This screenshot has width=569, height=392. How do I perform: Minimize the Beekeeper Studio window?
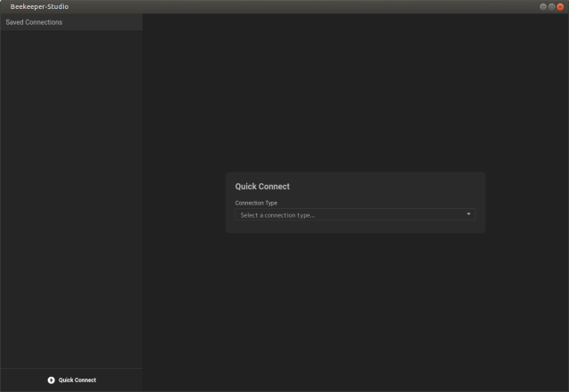click(543, 6)
